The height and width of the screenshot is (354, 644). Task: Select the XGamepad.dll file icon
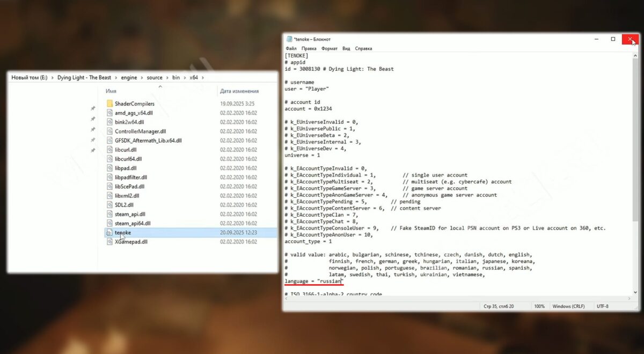point(109,242)
